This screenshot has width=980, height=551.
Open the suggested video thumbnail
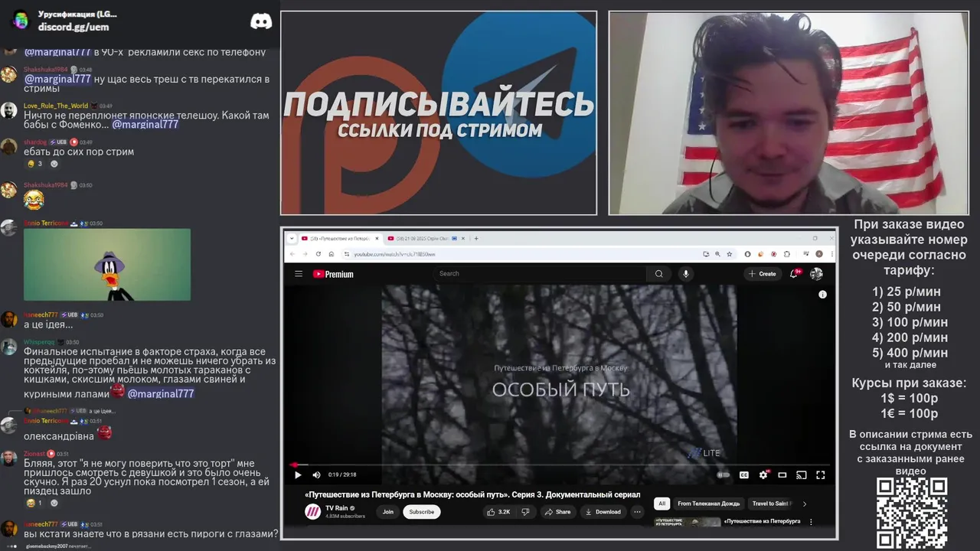pos(687,522)
